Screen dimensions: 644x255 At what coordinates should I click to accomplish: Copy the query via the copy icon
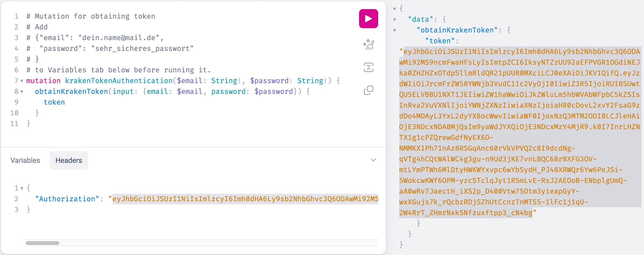(x=369, y=89)
